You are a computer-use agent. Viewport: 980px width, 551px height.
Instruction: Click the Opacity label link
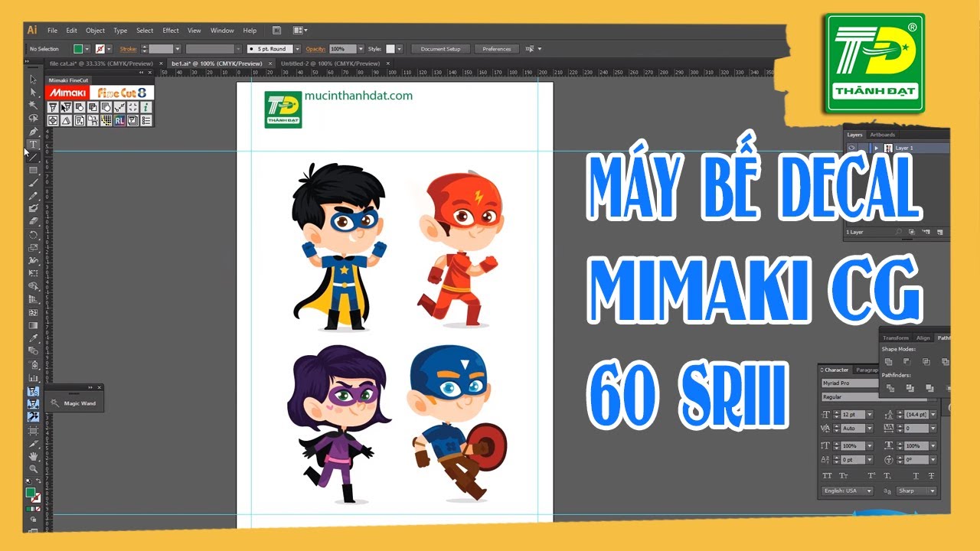pyautogui.click(x=315, y=49)
